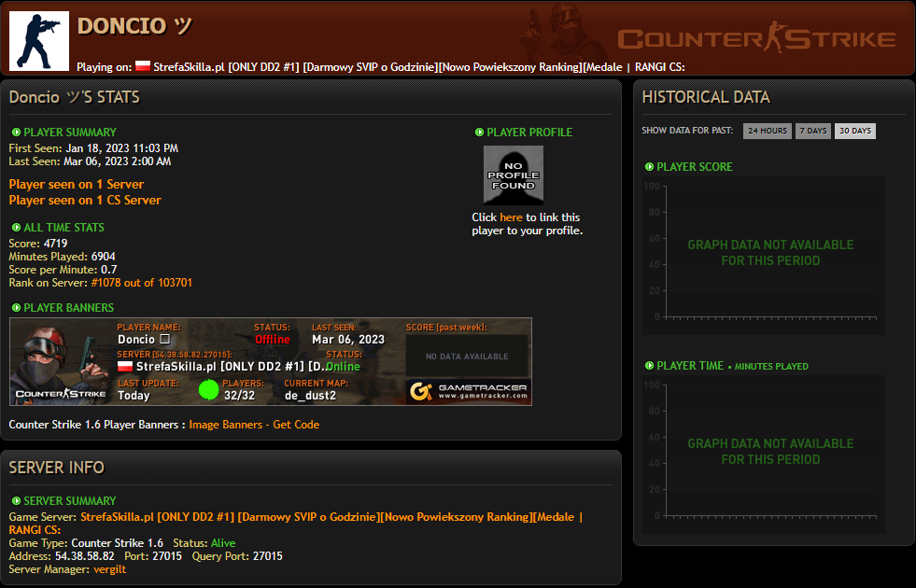Click the Player Score graph area
This screenshot has height=588, width=916.
[x=764, y=255]
